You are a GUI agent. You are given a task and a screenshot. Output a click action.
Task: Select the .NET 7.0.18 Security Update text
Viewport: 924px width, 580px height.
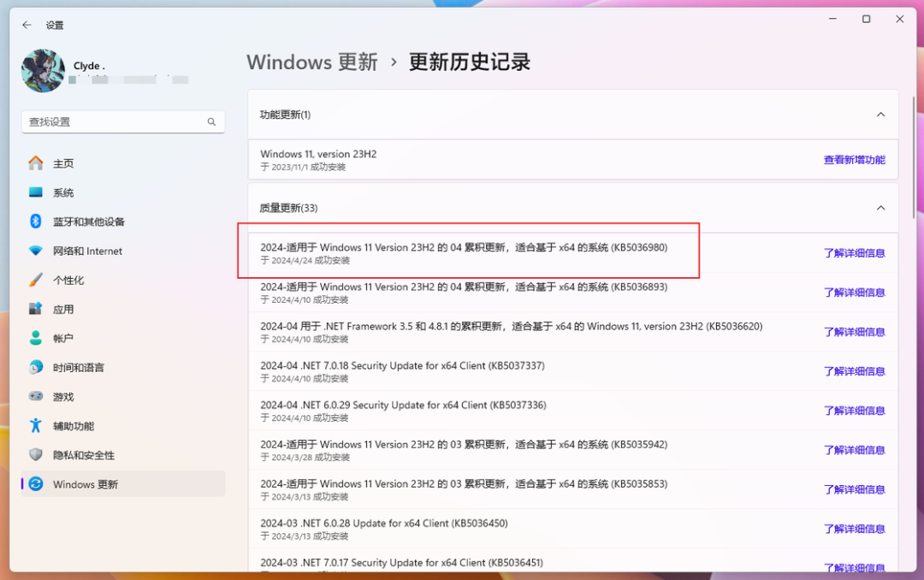pos(402,366)
